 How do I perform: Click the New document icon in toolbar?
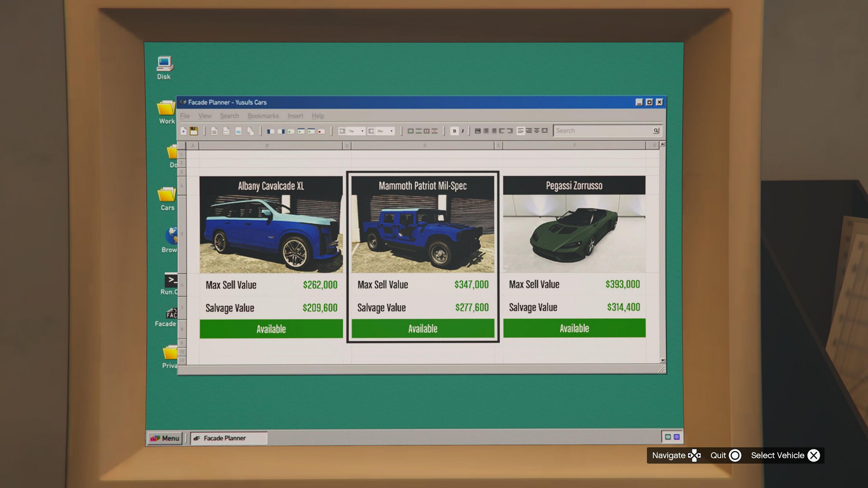point(183,131)
